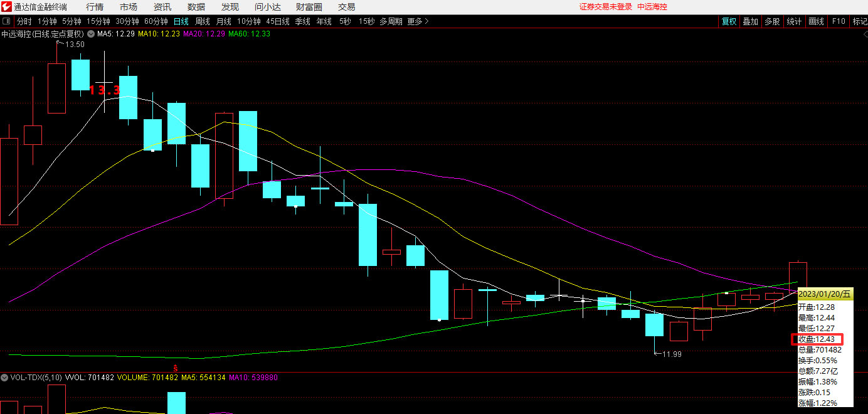Toggle 多股 multi-stock view
This screenshot has width=868, height=414.
772,21
